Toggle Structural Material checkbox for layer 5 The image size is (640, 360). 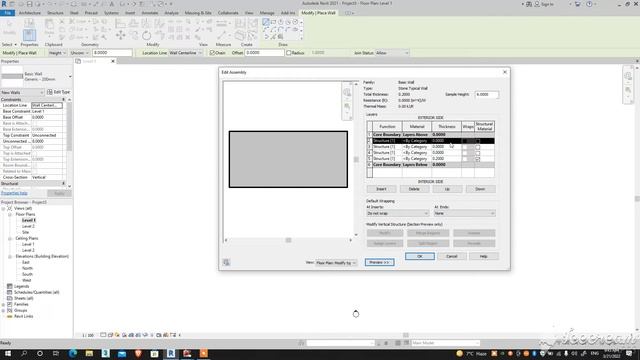tap(478, 159)
